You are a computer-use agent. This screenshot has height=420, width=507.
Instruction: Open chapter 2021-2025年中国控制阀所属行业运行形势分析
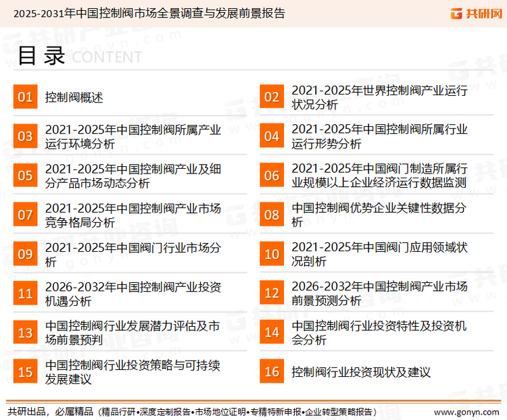379,136
